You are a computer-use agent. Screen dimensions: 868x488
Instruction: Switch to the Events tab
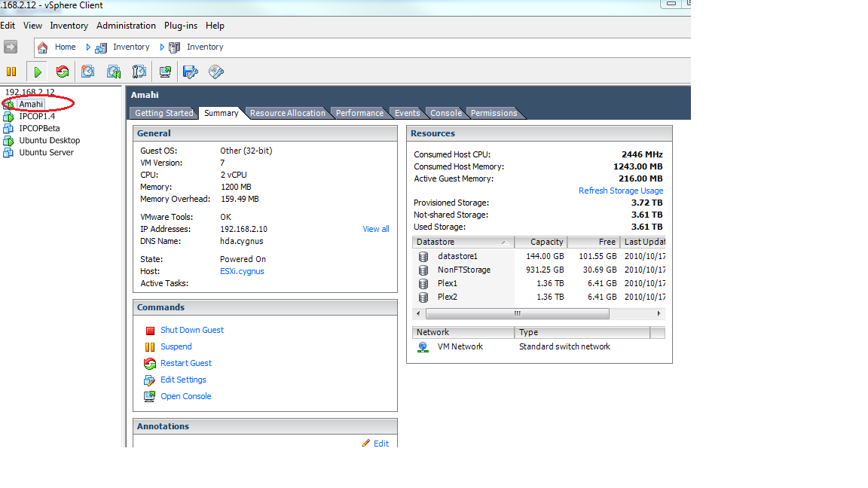407,113
